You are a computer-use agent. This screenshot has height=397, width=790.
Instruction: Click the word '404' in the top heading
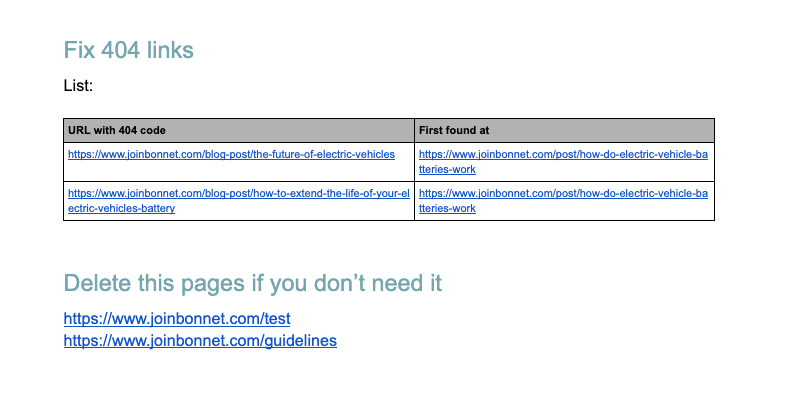[120, 50]
